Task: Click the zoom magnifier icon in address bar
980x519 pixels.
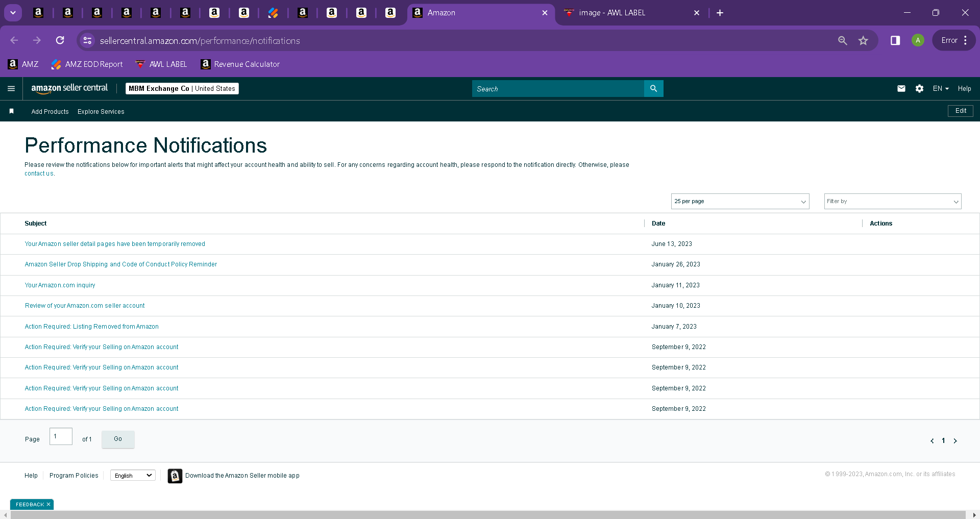Action: tap(842, 40)
